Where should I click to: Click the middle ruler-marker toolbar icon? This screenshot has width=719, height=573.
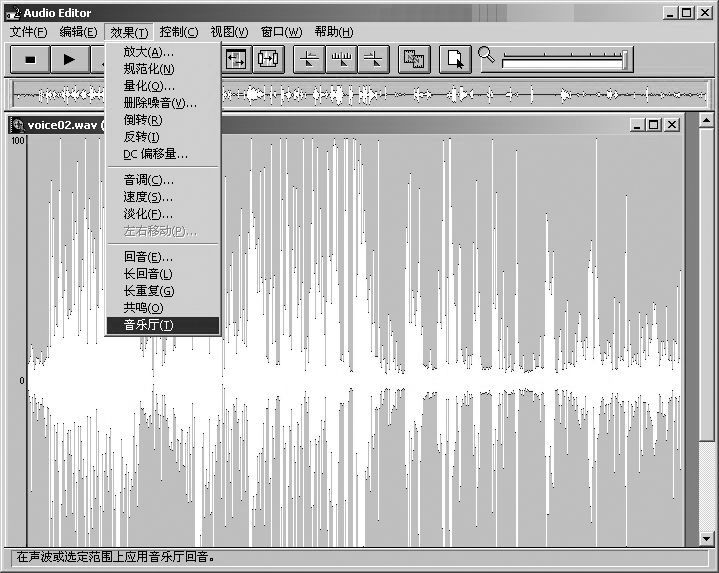coord(342,59)
